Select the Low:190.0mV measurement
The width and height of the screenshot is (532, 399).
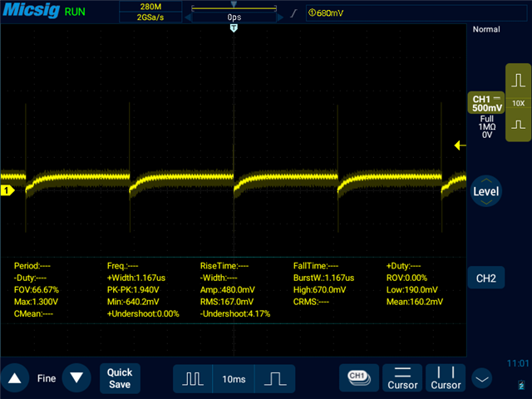412,290
